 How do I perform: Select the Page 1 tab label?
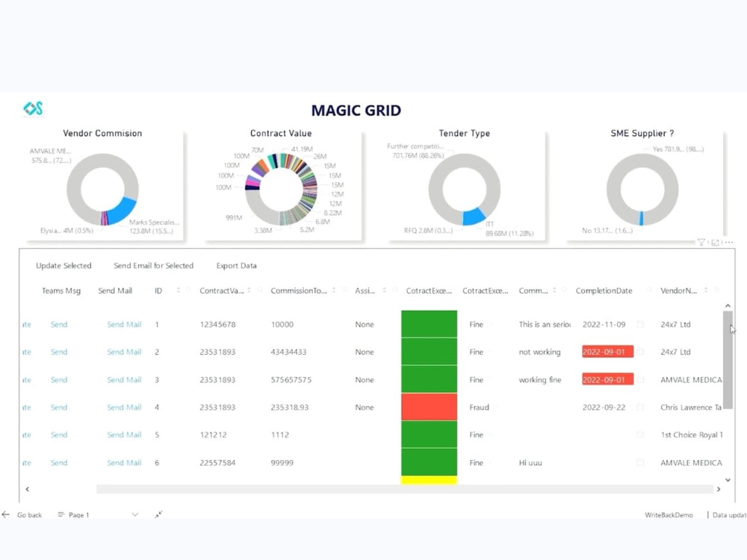tap(79, 514)
